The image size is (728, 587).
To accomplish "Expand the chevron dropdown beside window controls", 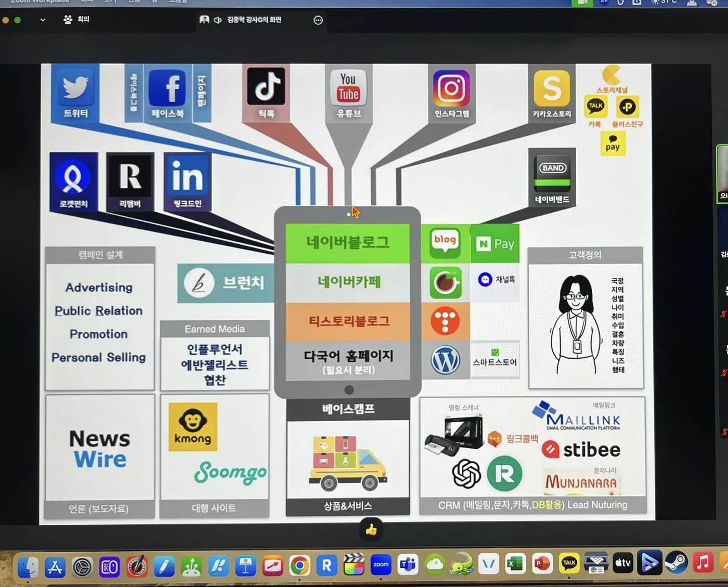I will 43,20.
